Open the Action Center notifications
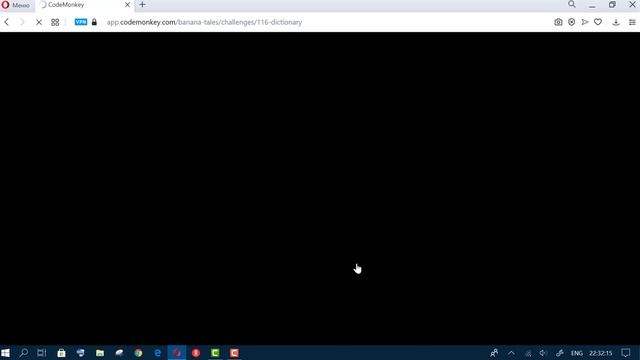640x360 pixels. tap(626, 353)
